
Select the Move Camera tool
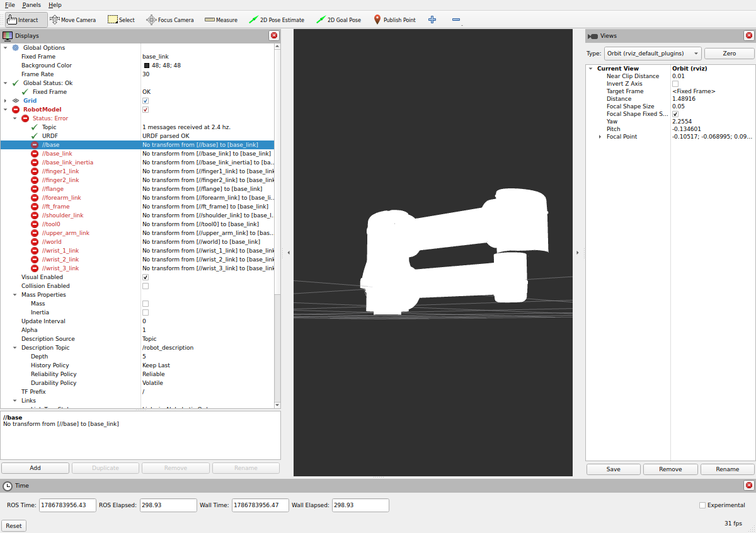pos(73,20)
